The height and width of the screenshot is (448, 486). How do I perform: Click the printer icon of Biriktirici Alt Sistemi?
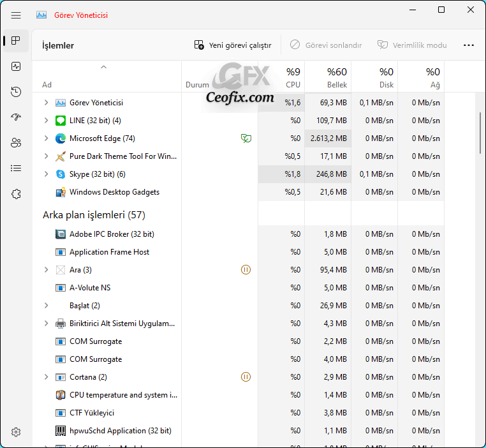tap(61, 324)
